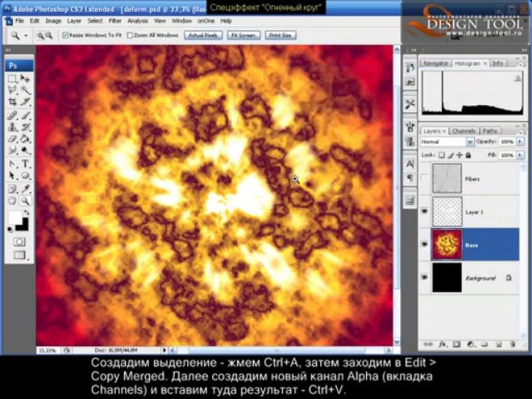Create a new layer icon

(x=498, y=344)
